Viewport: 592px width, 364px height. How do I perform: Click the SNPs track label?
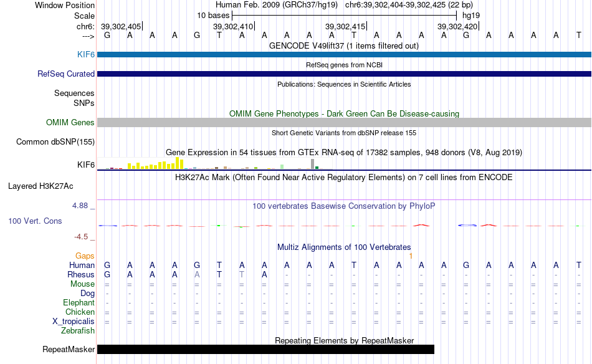tap(84, 103)
